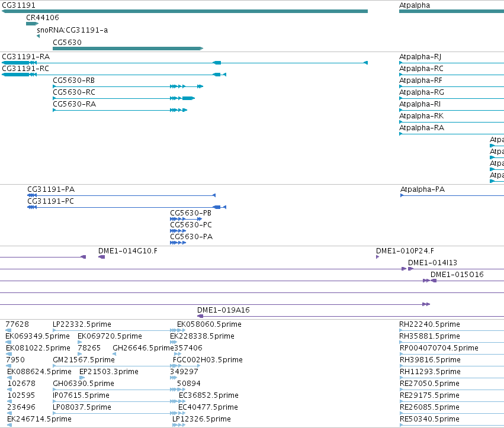Screen dimensions: 504x428
Task: Click EST EK081022.5prime
Action: [38, 348]
